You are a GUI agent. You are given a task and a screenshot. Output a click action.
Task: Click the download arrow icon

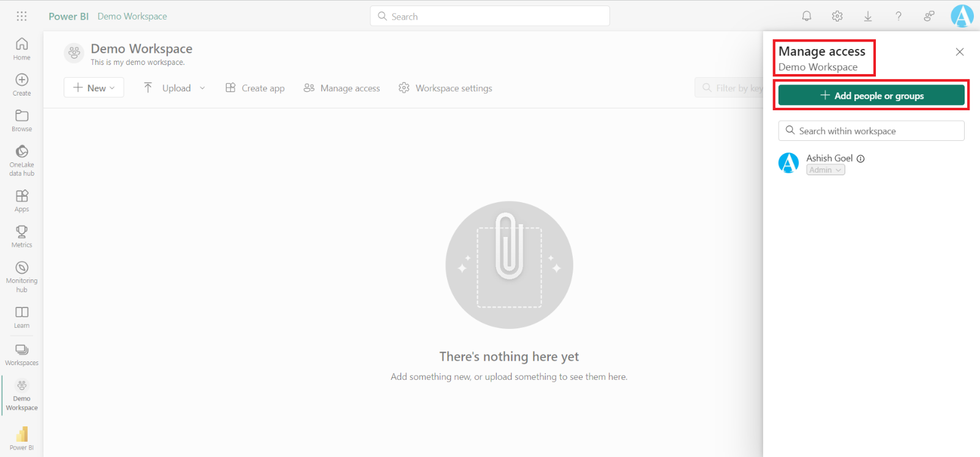868,17
